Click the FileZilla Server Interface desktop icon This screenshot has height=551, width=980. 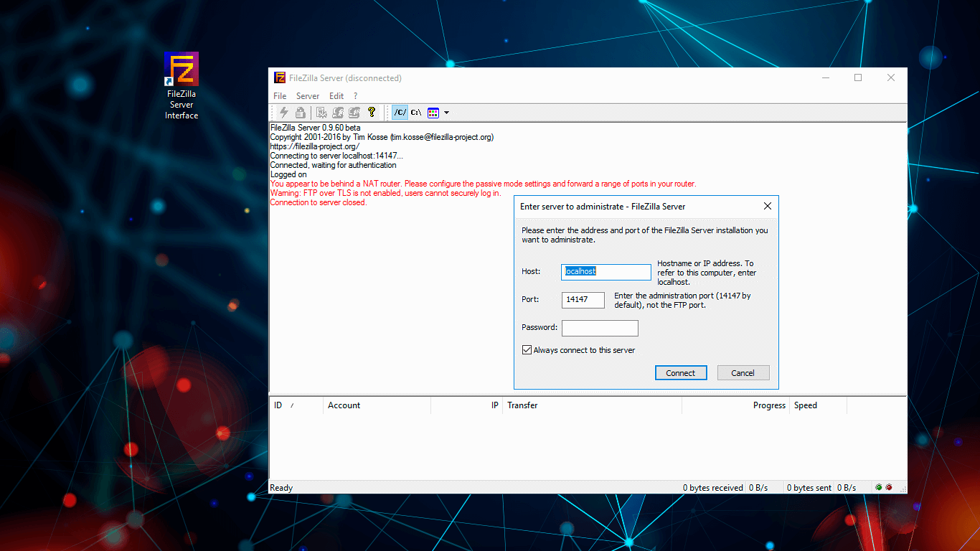(181, 72)
